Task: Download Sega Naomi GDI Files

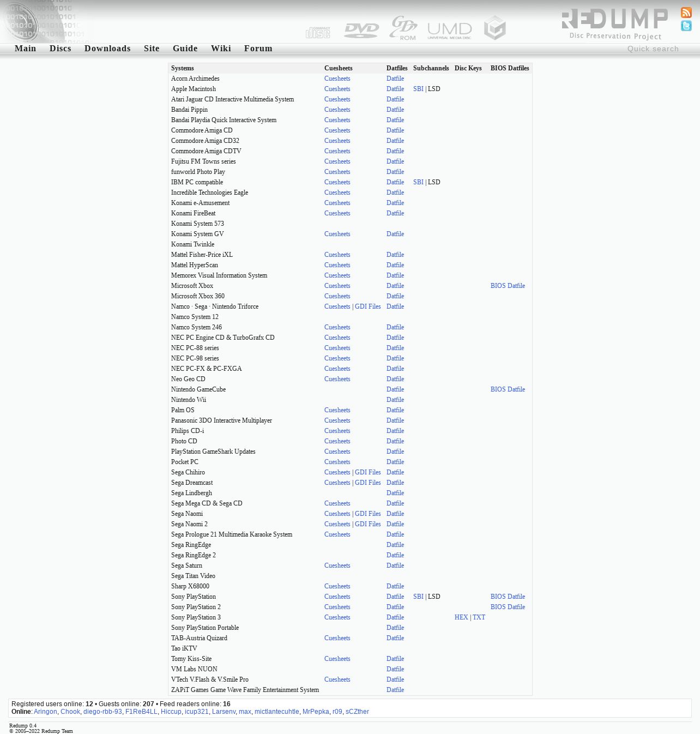Action: (368, 514)
